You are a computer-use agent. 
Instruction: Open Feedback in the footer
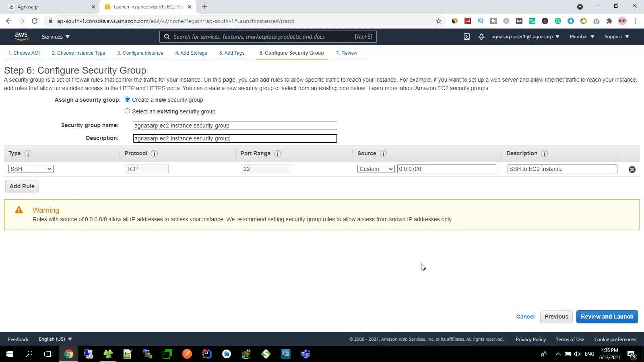click(18, 339)
